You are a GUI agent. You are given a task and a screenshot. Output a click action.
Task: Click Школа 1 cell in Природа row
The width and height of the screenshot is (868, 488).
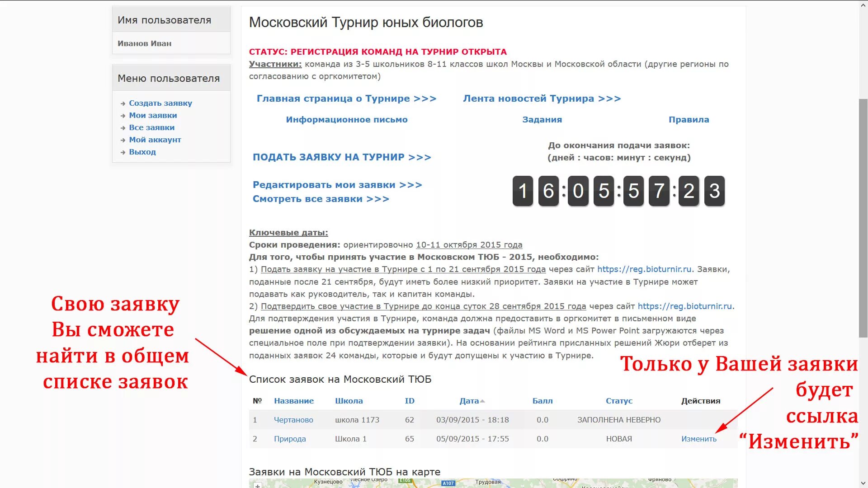351,439
